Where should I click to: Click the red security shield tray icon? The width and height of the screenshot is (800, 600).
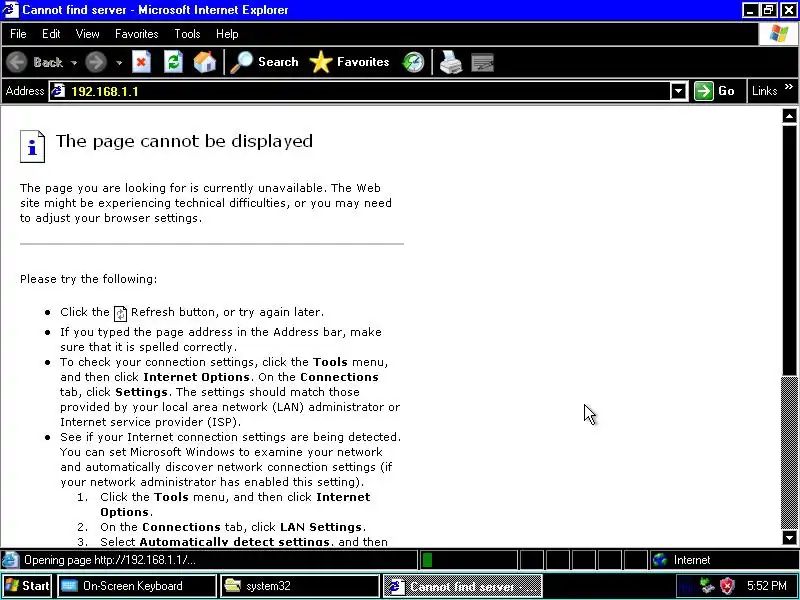[x=727, y=586]
